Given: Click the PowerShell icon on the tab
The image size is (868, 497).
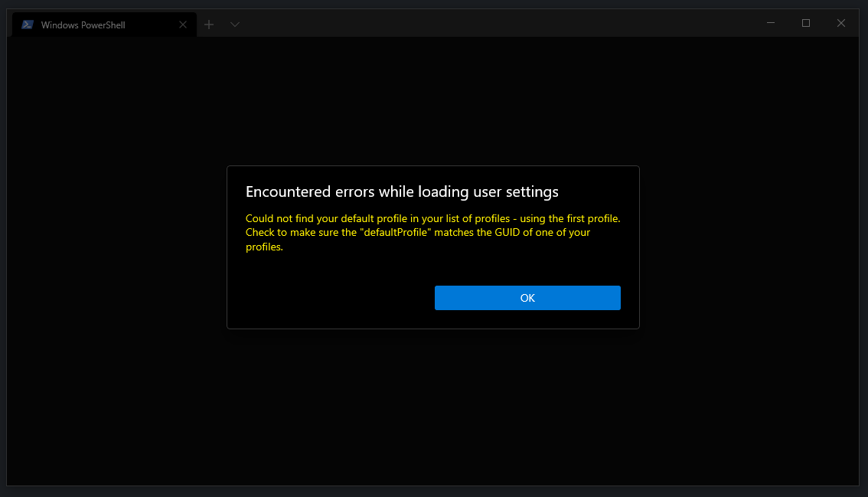Looking at the screenshot, I should coord(27,25).
